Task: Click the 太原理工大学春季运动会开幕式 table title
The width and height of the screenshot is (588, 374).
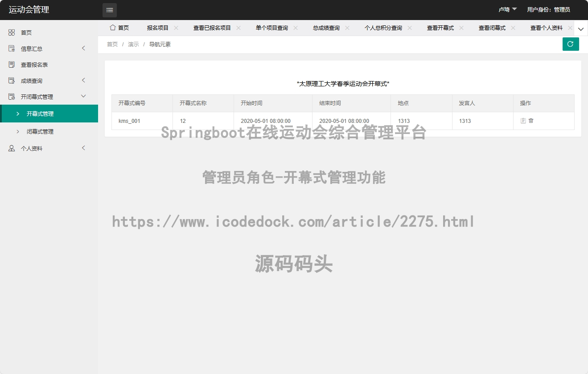Action: [x=343, y=83]
